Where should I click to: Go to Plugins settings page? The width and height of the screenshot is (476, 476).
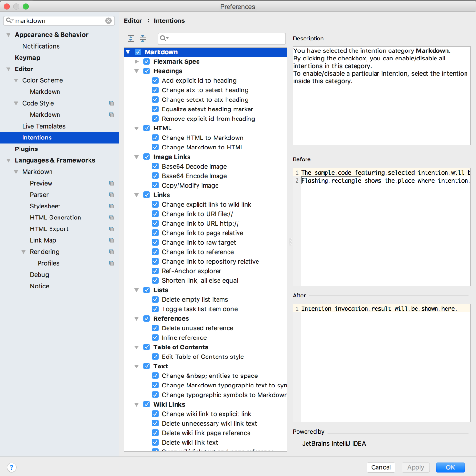(x=26, y=149)
